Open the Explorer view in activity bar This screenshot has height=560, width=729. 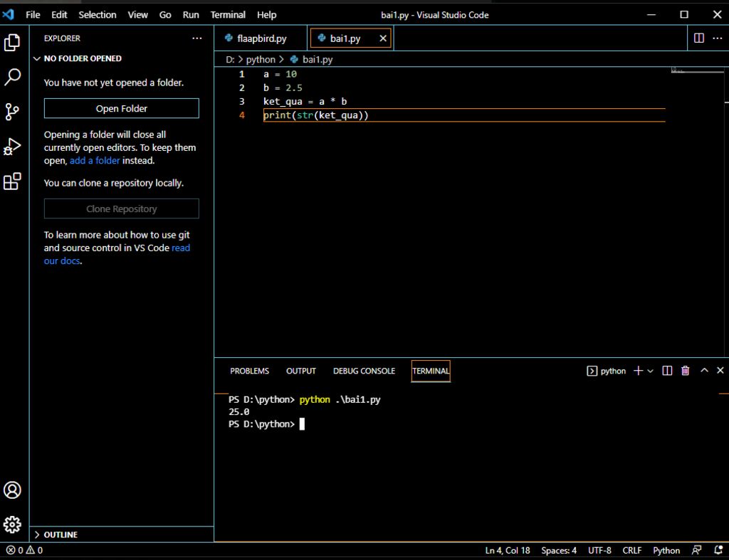[x=12, y=42]
